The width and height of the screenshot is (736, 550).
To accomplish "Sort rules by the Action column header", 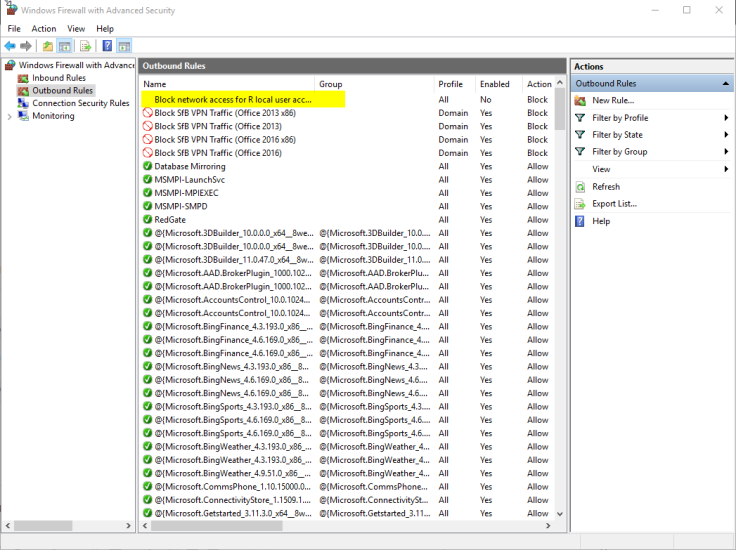I will [538, 84].
